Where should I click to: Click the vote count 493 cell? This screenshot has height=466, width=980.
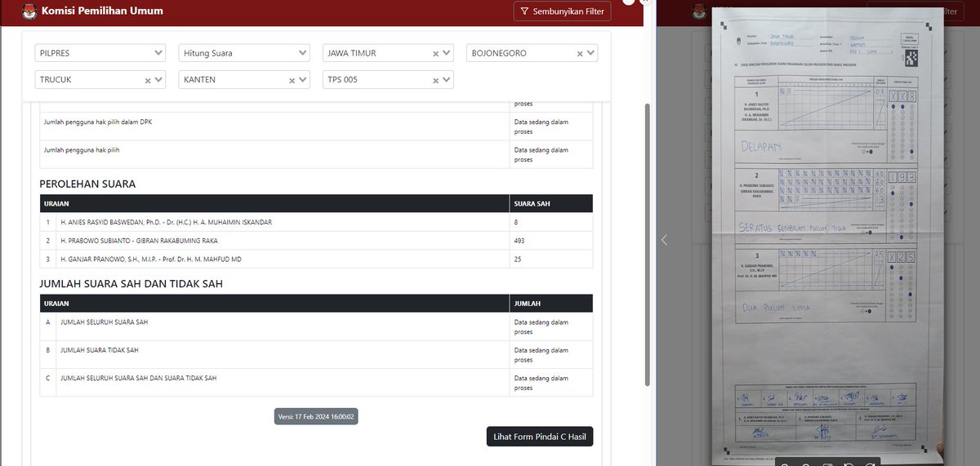coord(551,241)
